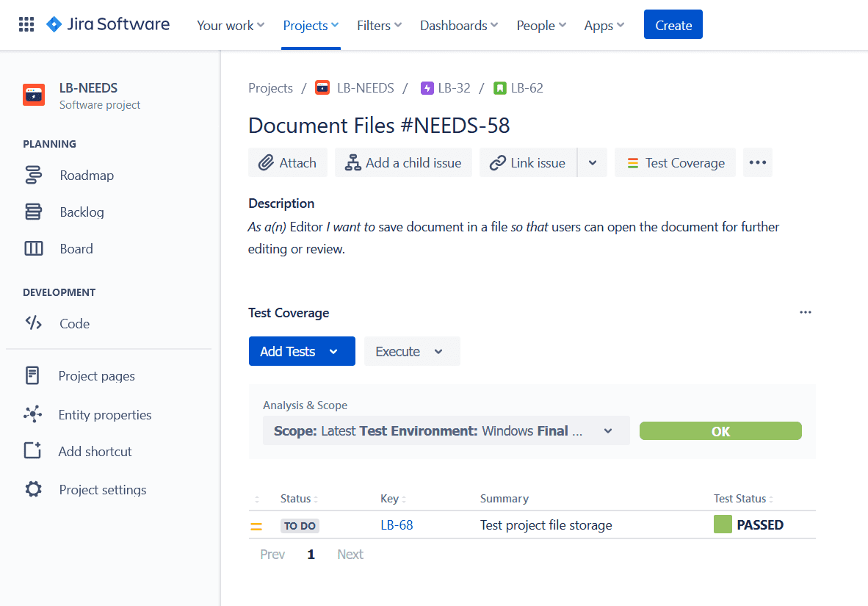This screenshot has width=868, height=606.
Task: Open the LB-68 test issue link
Action: pyautogui.click(x=397, y=525)
